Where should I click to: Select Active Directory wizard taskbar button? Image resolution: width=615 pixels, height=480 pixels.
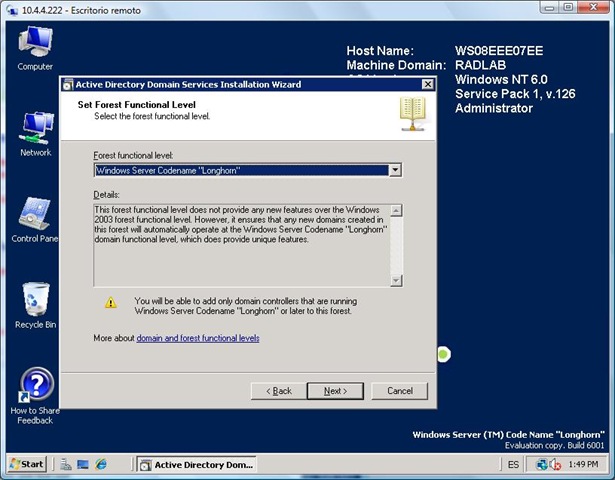[196, 465]
